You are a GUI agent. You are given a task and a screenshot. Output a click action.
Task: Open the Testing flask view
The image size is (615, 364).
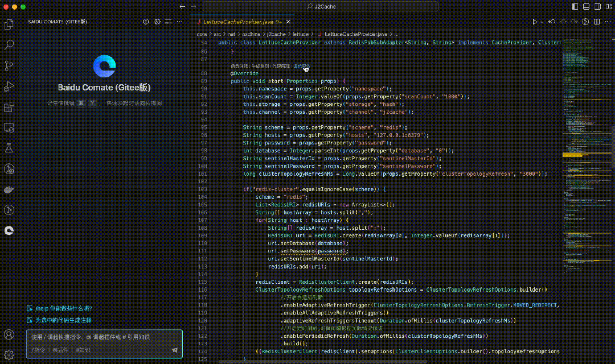pos(9,148)
